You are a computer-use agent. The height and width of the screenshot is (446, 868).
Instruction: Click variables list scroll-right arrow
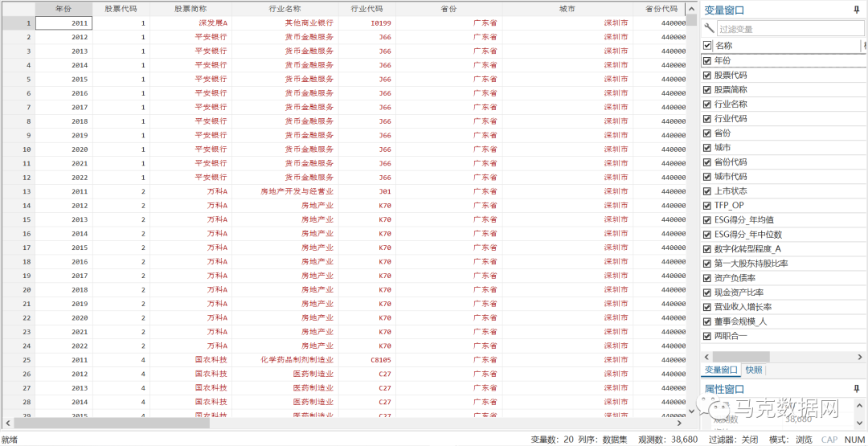coord(860,357)
